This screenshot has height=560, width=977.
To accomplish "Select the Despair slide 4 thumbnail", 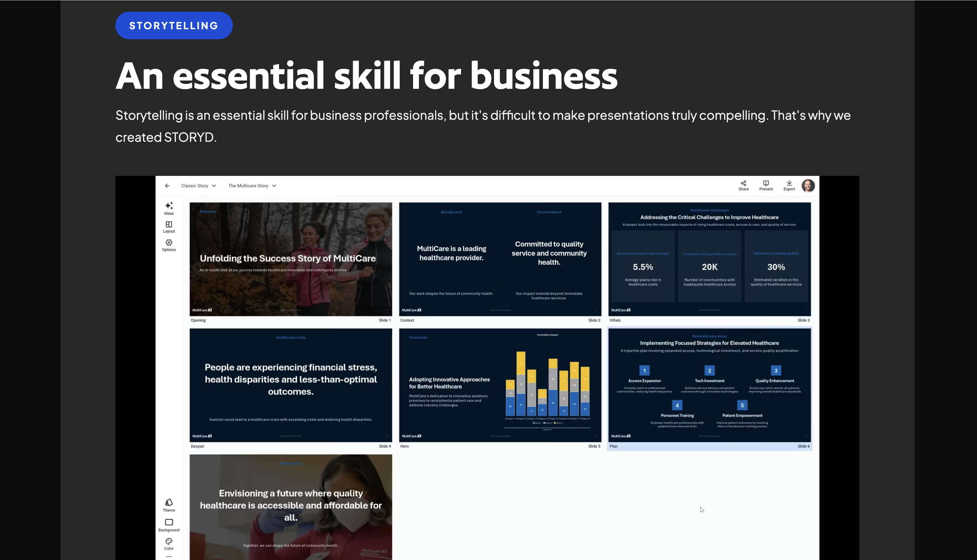I will pyautogui.click(x=291, y=384).
